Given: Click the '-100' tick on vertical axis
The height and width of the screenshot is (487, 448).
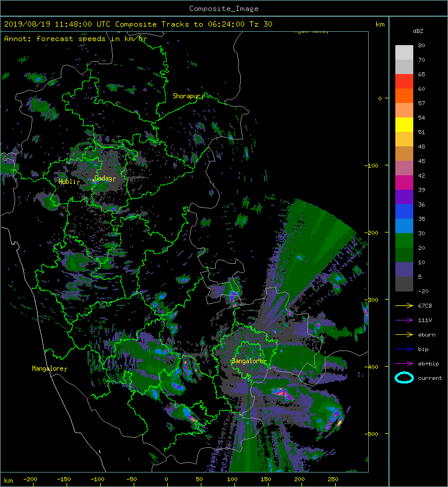Looking at the screenshot, I should (x=372, y=165).
